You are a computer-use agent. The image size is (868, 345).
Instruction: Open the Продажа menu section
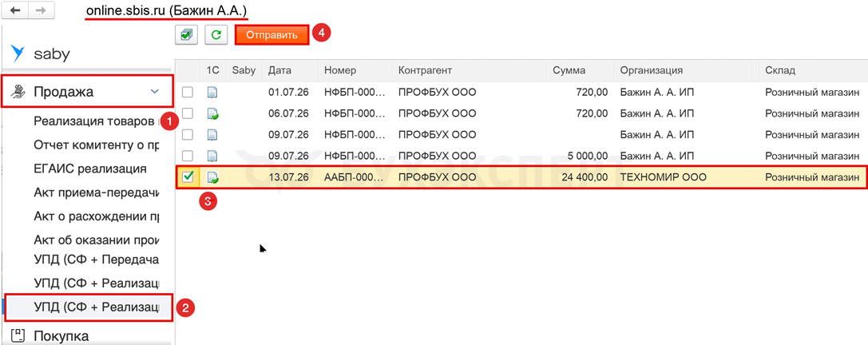click(x=88, y=91)
